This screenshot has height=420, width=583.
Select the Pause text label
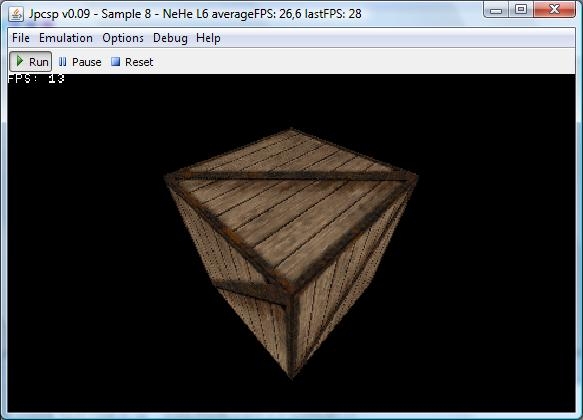click(x=87, y=62)
